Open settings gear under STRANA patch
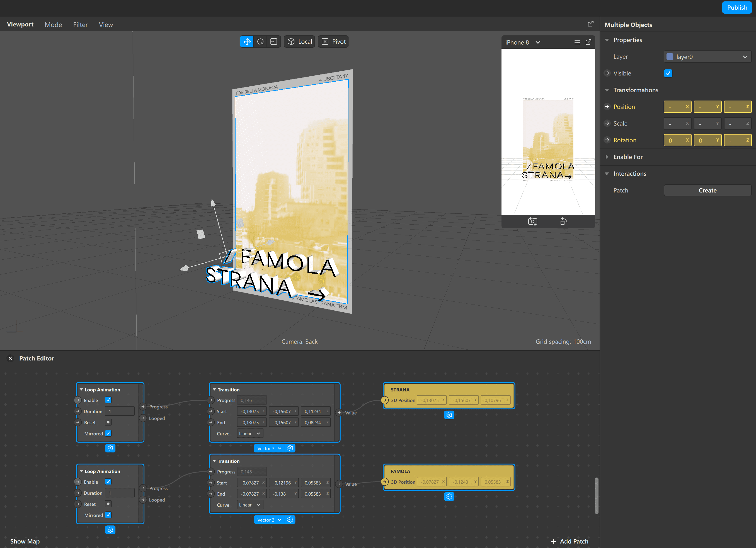This screenshot has width=756, height=548. 449,415
